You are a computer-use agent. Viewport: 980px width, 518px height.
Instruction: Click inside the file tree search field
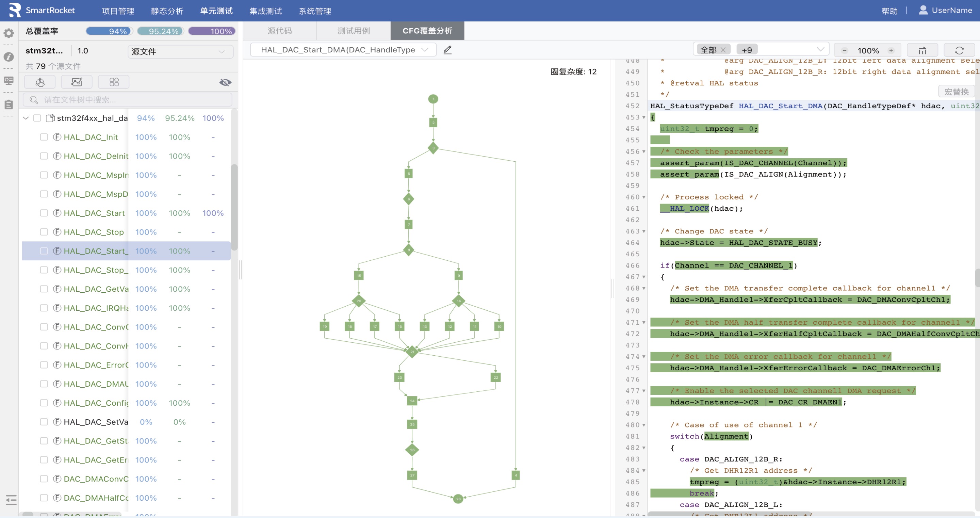(129, 100)
